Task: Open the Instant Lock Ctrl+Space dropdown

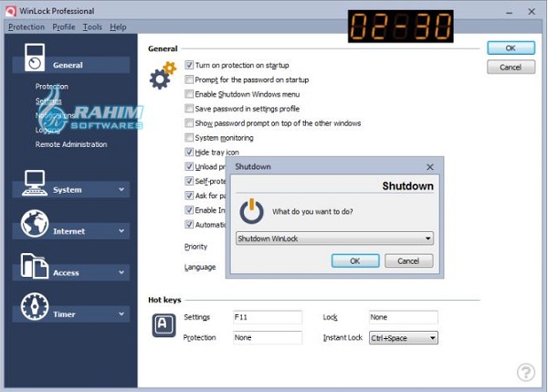Action: (404, 338)
